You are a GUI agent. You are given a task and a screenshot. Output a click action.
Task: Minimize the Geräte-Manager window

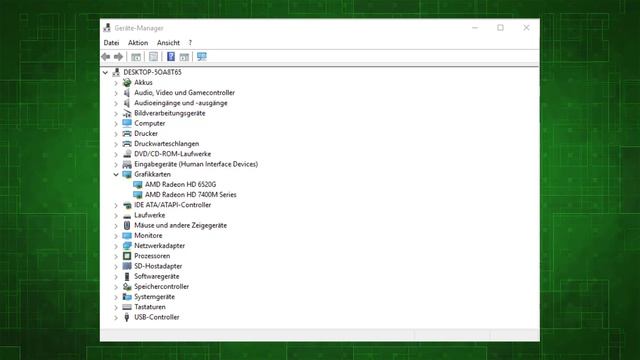coord(475,28)
